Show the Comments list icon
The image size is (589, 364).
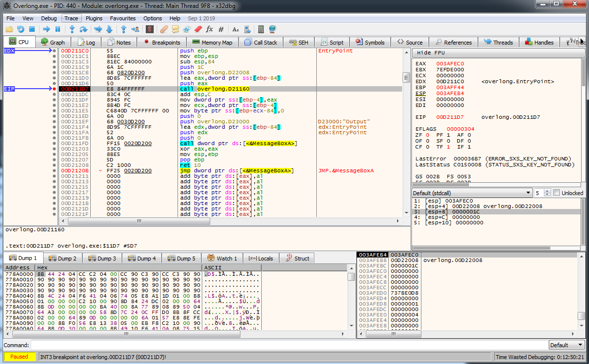tap(176, 29)
